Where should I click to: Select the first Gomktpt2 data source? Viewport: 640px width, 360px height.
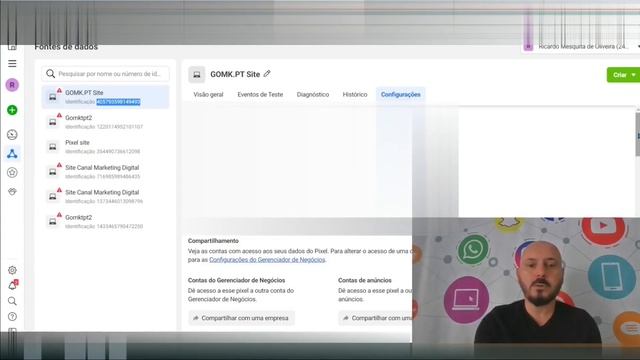(105, 122)
